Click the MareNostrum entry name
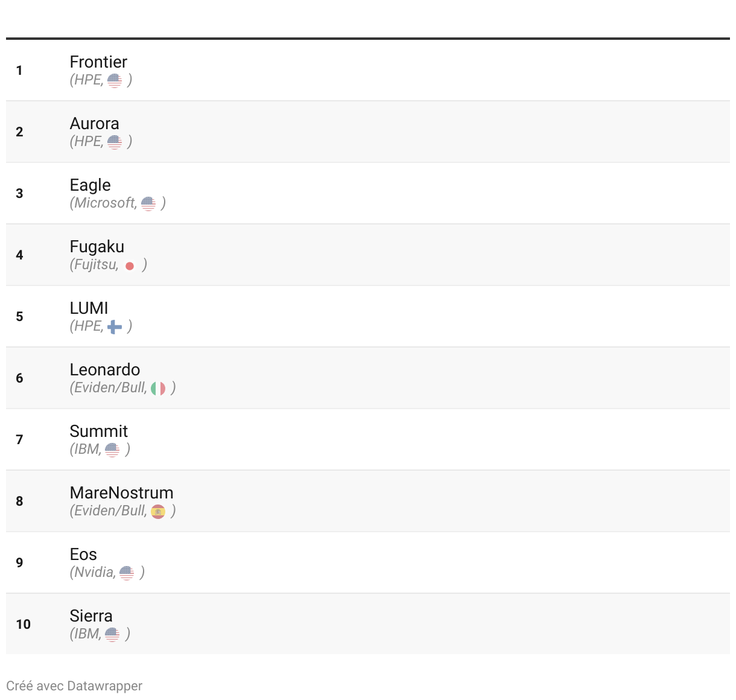The height and width of the screenshot is (700, 736). pyautogui.click(x=121, y=493)
